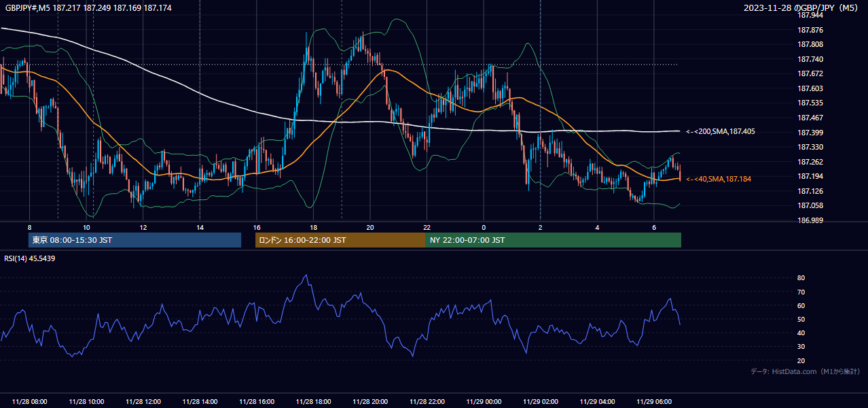868x408 pixels.
Task: Click RSI axis level 20
Action: 801,360
